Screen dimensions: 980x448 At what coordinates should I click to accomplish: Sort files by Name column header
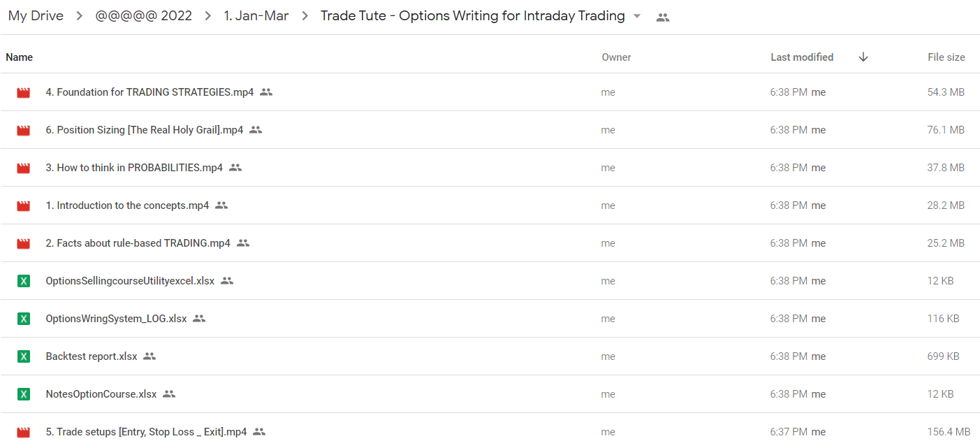click(20, 57)
